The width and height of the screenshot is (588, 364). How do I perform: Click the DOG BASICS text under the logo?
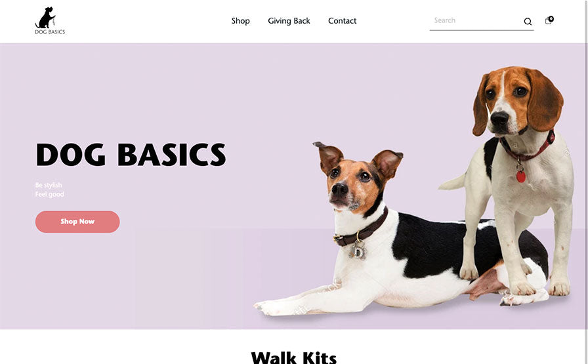click(x=50, y=32)
